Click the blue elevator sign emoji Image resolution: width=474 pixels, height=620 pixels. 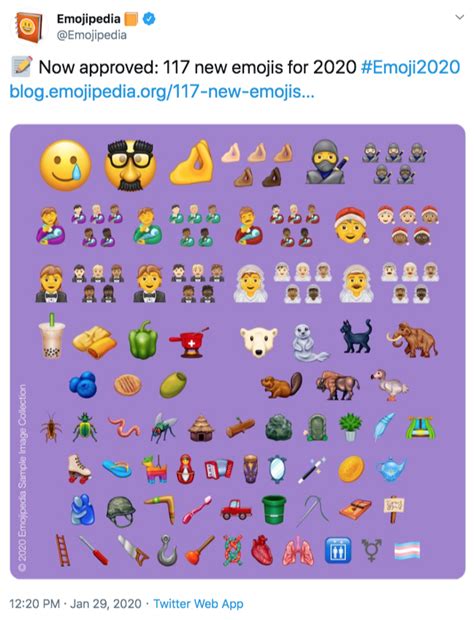click(x=338, y=550)
